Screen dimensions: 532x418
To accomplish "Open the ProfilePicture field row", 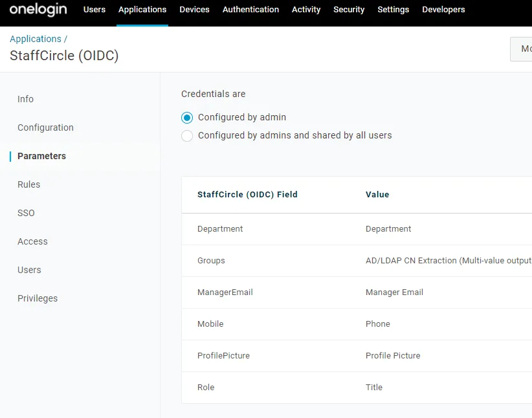I will (357, 356).
